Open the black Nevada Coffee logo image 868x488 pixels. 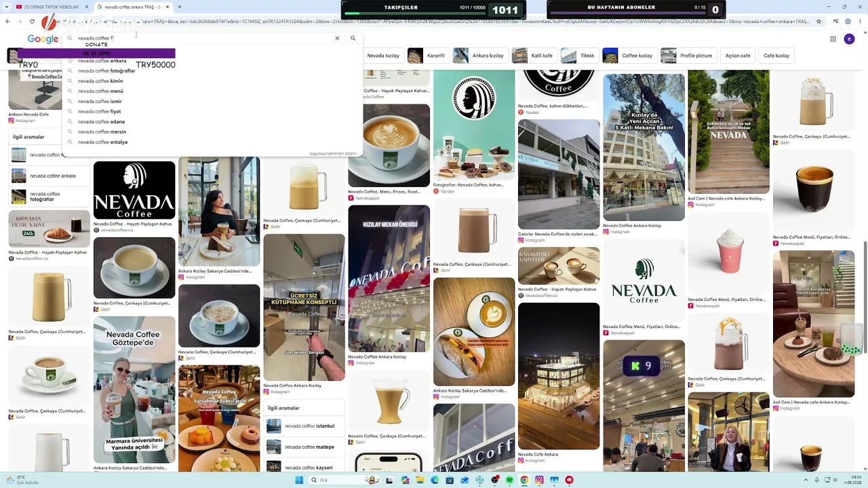coord(134,190)
